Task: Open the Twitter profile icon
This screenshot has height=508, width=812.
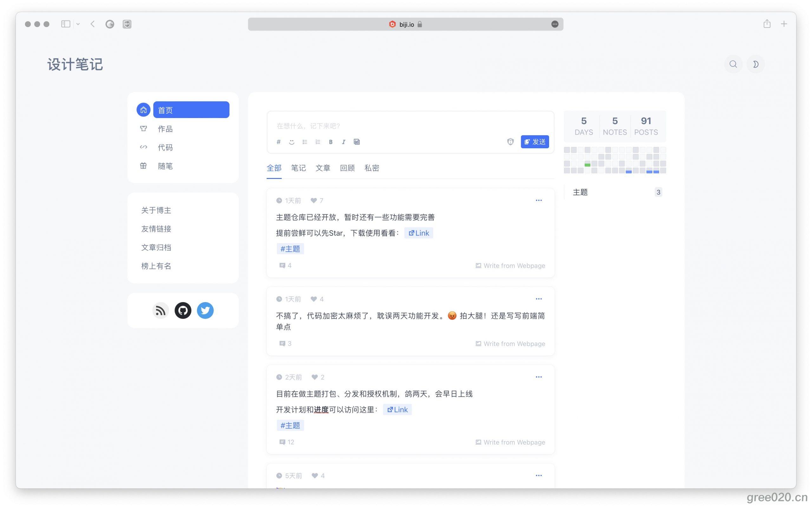Action: coord(205,310)
